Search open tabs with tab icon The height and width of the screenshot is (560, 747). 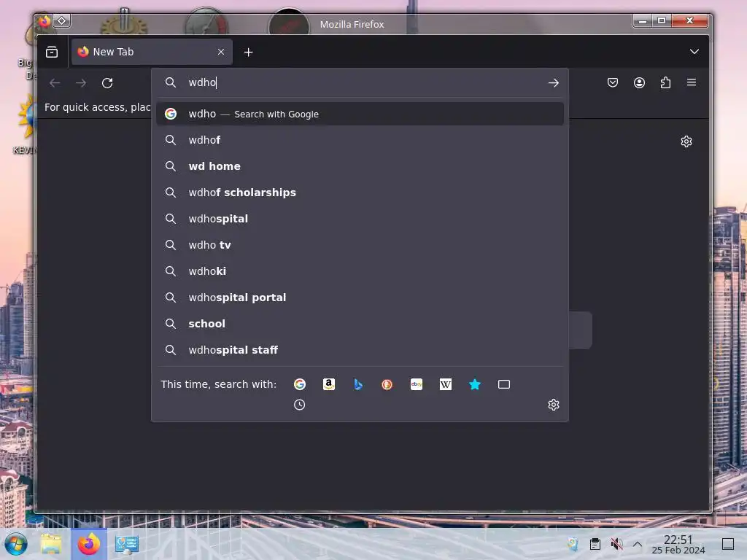pyautogui.click(x=504, y=384)
